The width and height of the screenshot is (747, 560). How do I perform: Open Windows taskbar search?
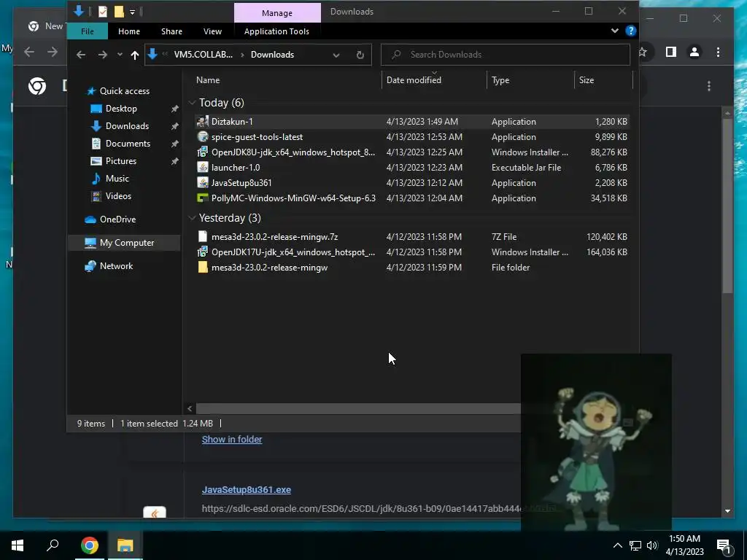point(53,545)
